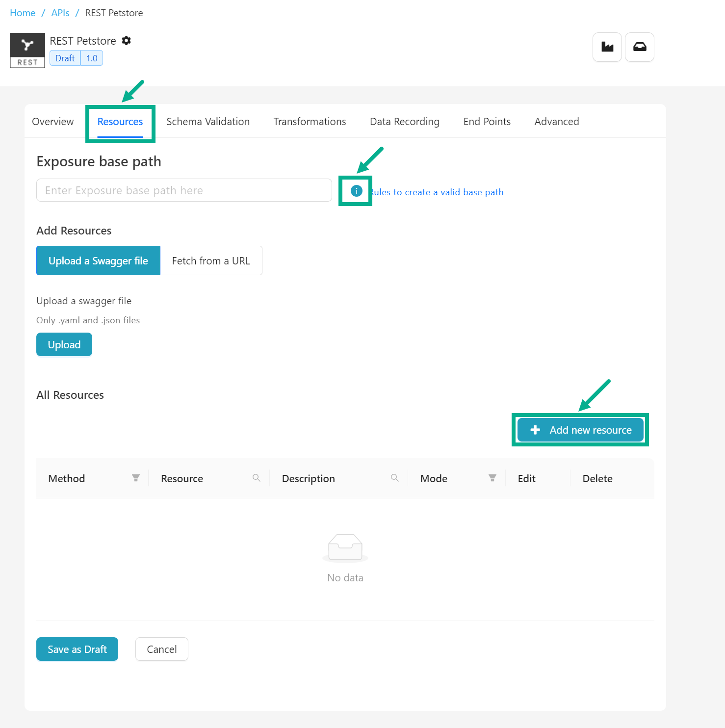Screen dimensions: 725x728
Task: Click the REST API logo thumbnail
Action: 27,51
